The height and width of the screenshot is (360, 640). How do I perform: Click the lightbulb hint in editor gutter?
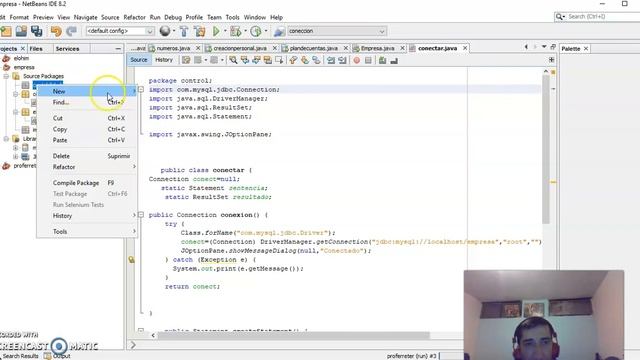pos(131,260)
